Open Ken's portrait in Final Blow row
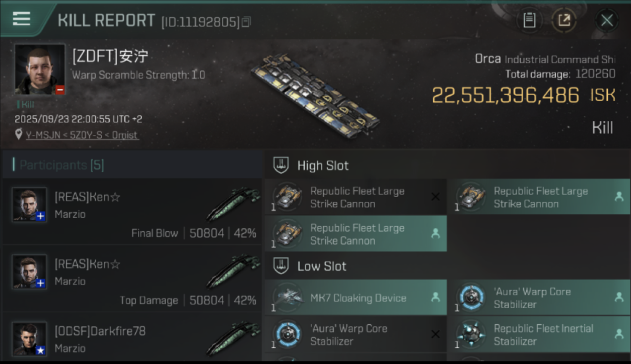The height and width of the screenshot is (364, 631). point(30,205)
